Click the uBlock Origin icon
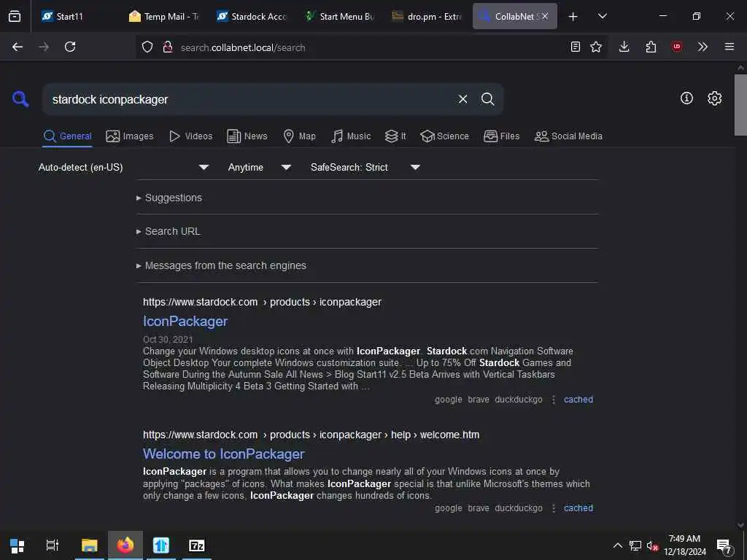This screenshot has height=560, width=747. tap(677, 47)
